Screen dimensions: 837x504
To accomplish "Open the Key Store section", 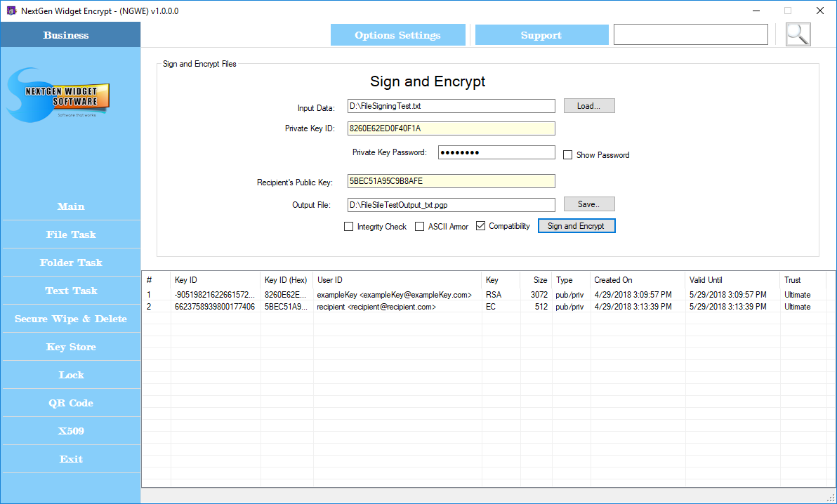I will (x=71, y=347).
